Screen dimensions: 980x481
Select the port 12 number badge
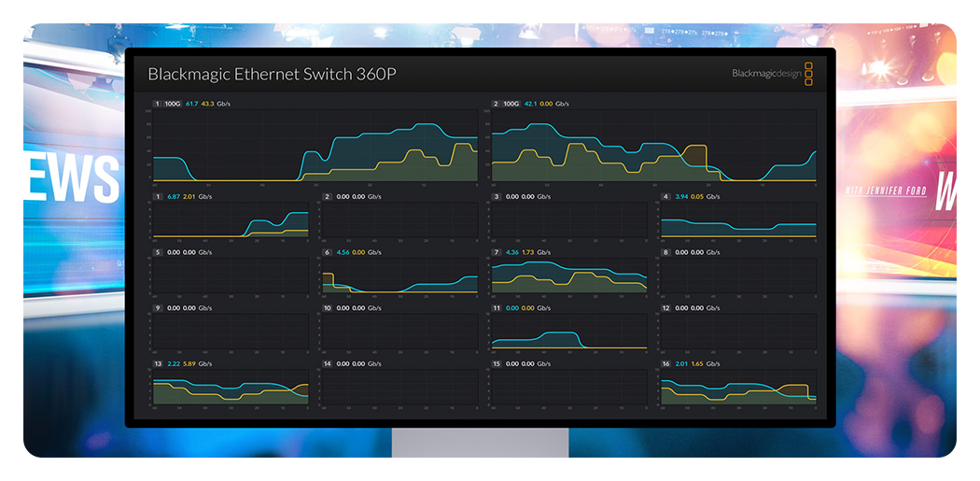[x=667, y=307]
